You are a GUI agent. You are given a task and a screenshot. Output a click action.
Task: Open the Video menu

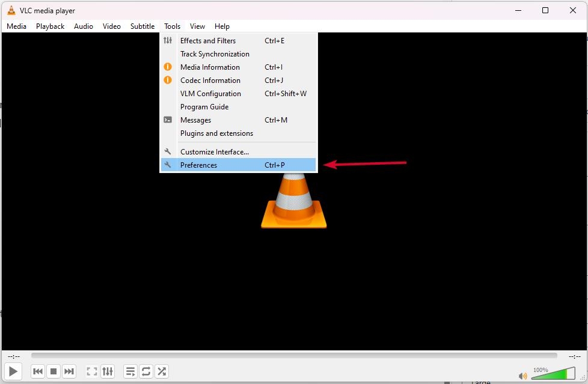112,26
